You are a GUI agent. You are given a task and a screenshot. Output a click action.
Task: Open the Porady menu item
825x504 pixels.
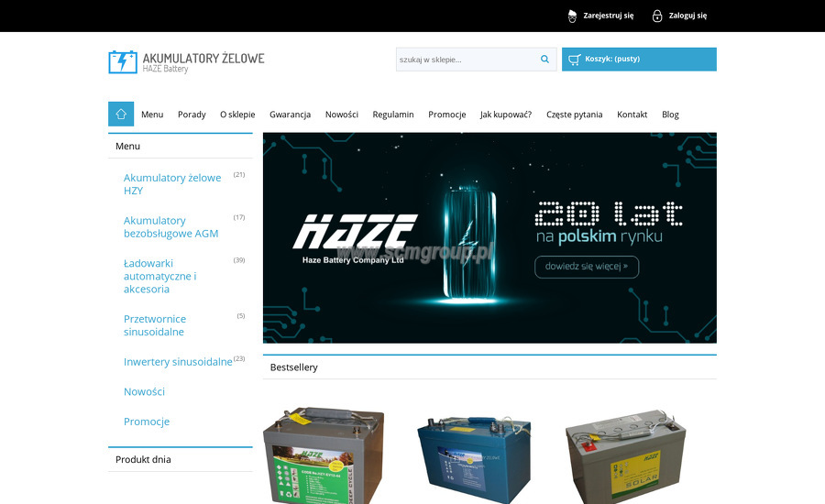192,115
